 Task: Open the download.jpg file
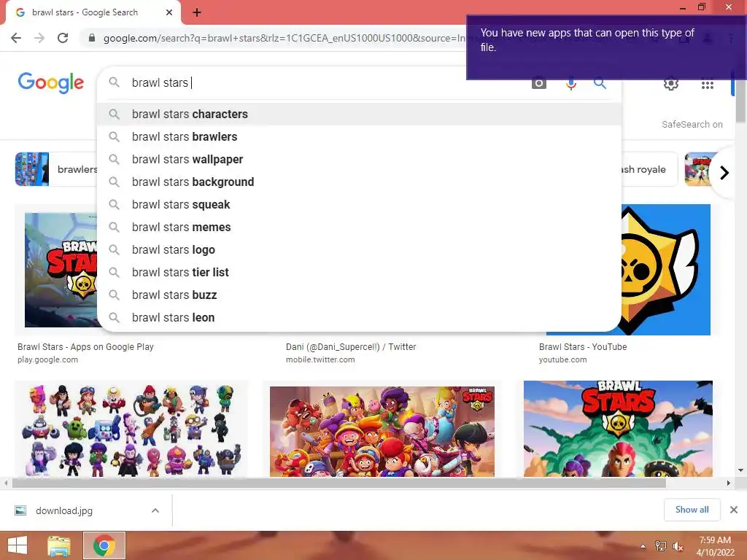coord(64,510)
